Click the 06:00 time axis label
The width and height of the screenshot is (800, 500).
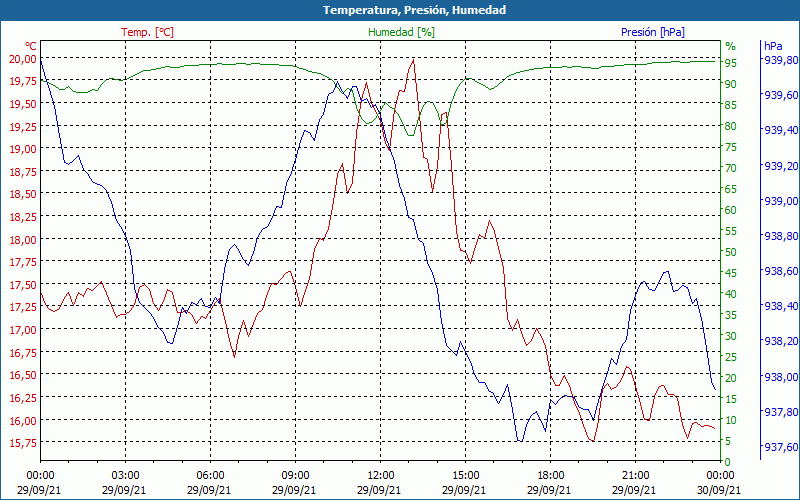[210, 476]
